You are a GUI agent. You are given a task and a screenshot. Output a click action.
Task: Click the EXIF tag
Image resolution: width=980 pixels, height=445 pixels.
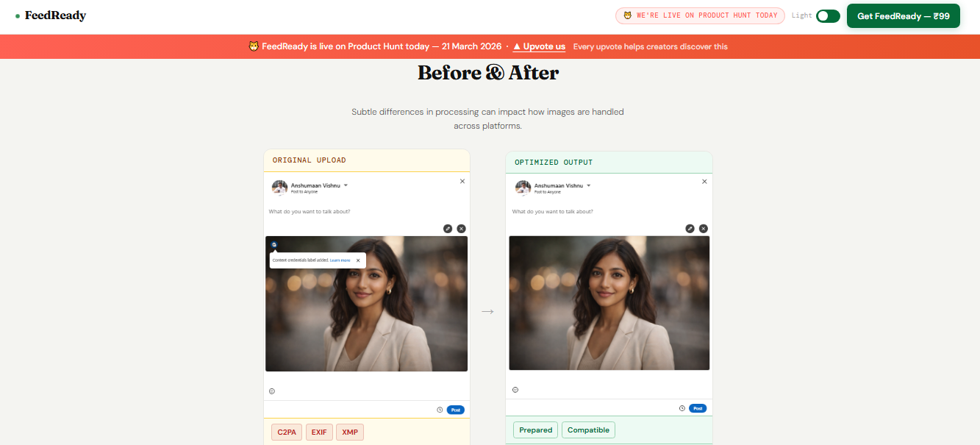pos(319,432)
